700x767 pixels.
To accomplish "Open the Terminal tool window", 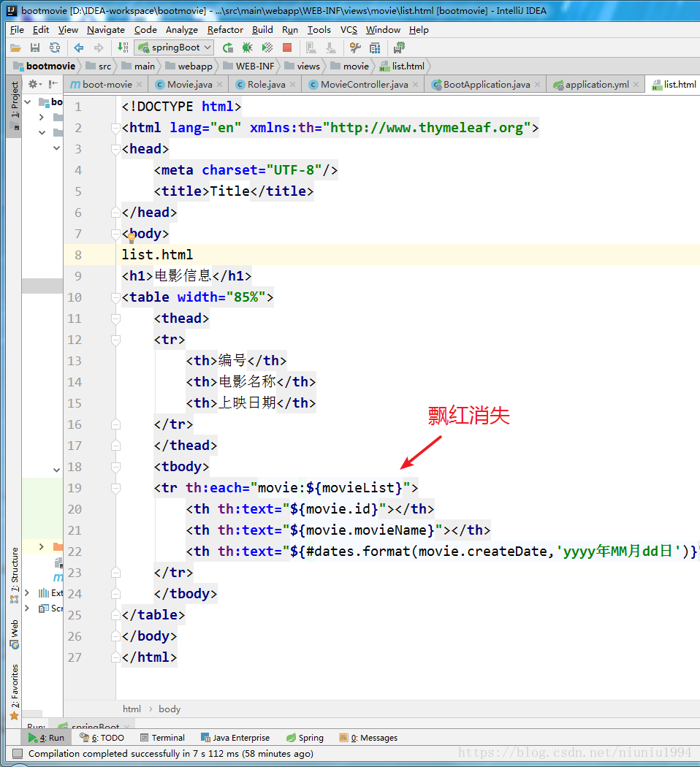I will pyautogui.click(x=162, y=738).
